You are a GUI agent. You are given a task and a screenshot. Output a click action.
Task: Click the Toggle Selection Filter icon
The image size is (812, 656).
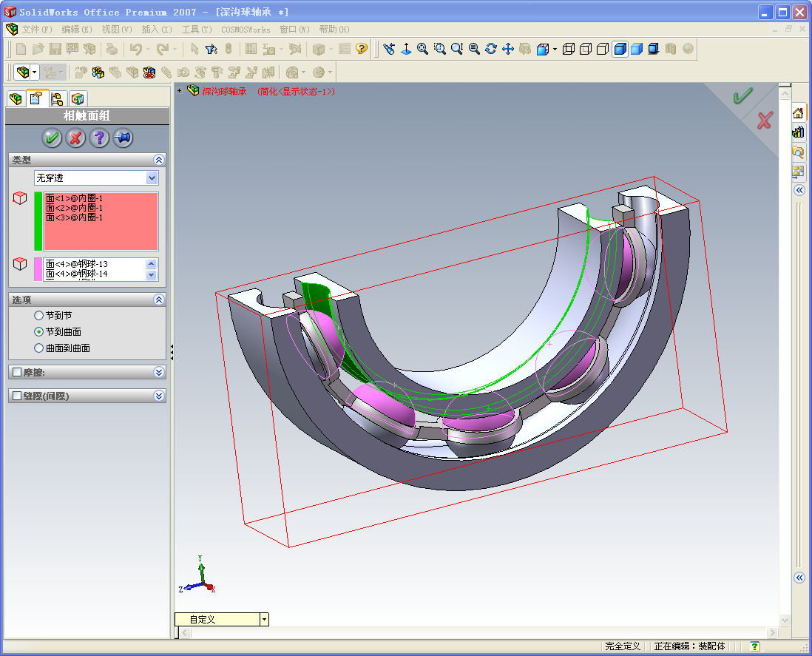[x=212, y=50]
